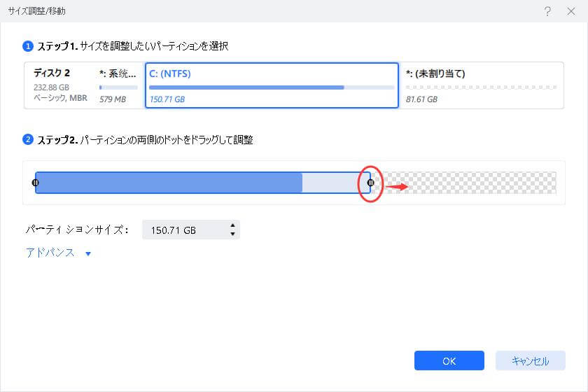Click the ベーシック, MBR text

pyautogui.click(x=60, y=98)
